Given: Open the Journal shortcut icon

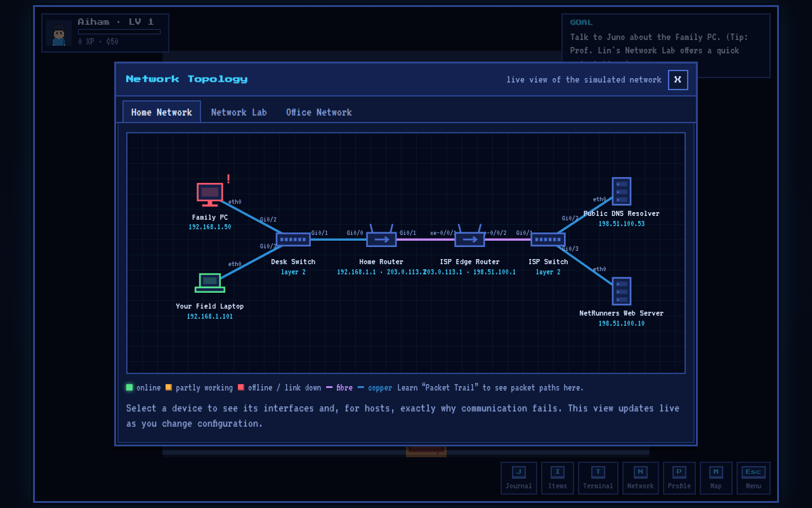Looking at the screenshot, I should coord(519,478).
